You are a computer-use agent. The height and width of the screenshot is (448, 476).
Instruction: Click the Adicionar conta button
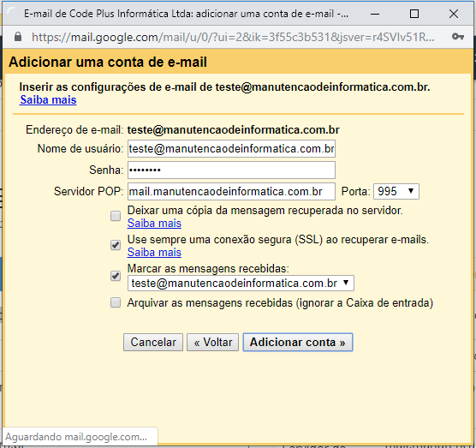298,343
